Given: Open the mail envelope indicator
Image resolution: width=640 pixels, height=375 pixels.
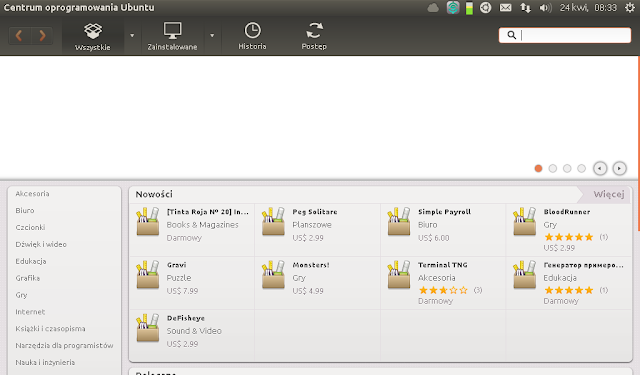Looking at the screenshot, I should click(506, 8).
